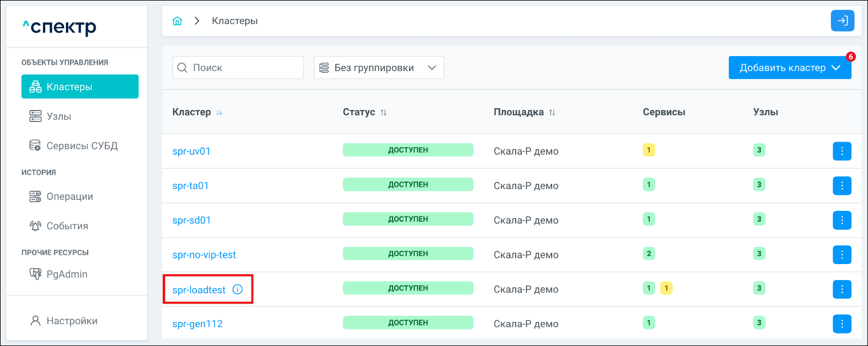Image resolution: width=868 pixels, height=346 pixels.
Task: Click sort icon next to Кластер column
Action: coord(219,113)
